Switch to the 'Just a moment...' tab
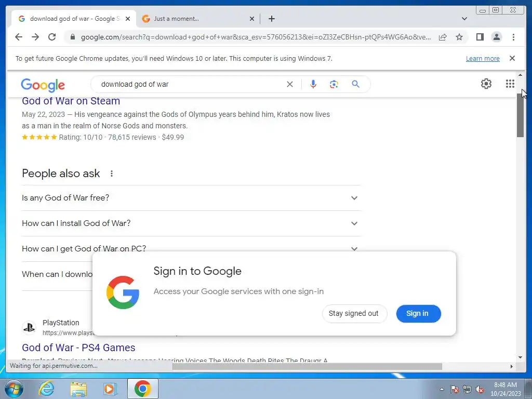Viewport: 532px width, 399px height. 197,19
